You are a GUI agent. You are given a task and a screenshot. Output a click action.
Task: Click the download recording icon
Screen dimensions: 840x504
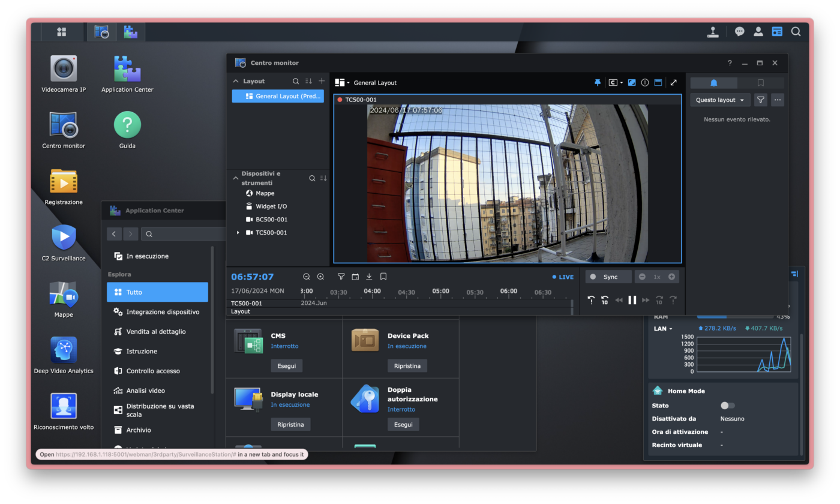pyautogui.click(x=369, y=277)
